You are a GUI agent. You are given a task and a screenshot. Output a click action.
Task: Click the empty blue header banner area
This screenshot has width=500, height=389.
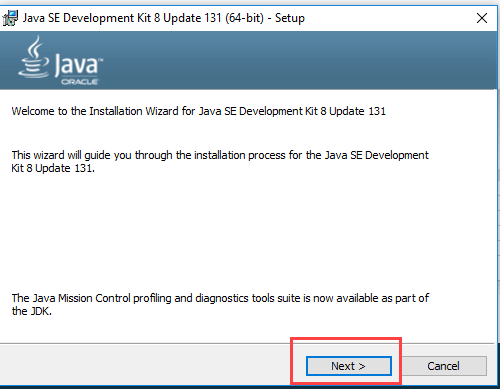(300, 60)
